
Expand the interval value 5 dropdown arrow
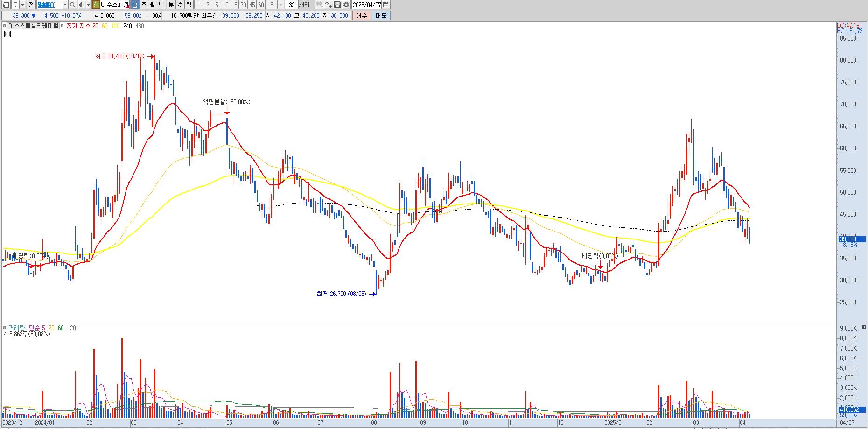[280, 5]
